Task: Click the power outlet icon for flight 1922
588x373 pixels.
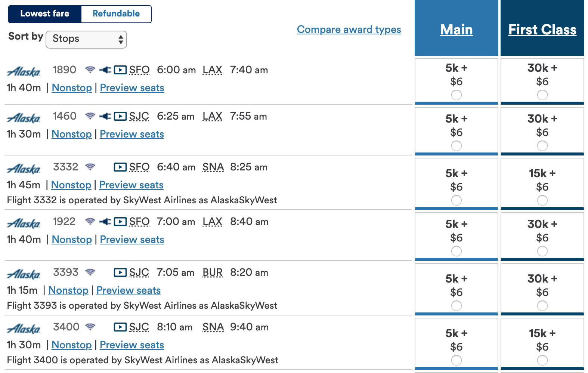Action: (105, 222)
